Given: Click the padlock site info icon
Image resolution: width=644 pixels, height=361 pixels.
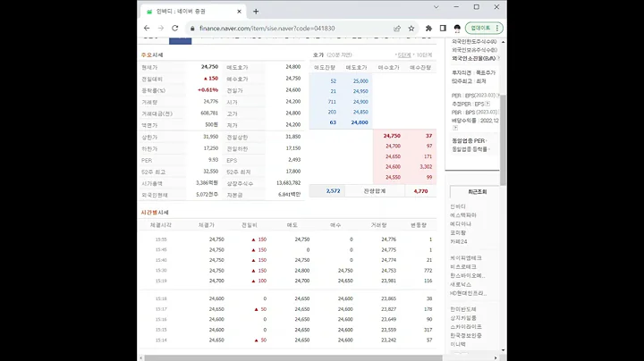Looking at the screenshot, I should tap(191, 29).
